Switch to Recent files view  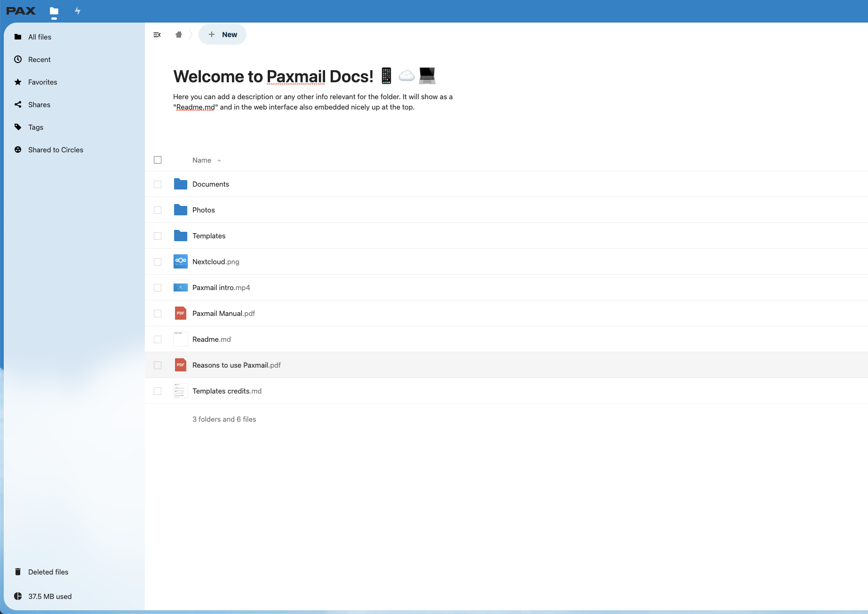click(39, 60)
